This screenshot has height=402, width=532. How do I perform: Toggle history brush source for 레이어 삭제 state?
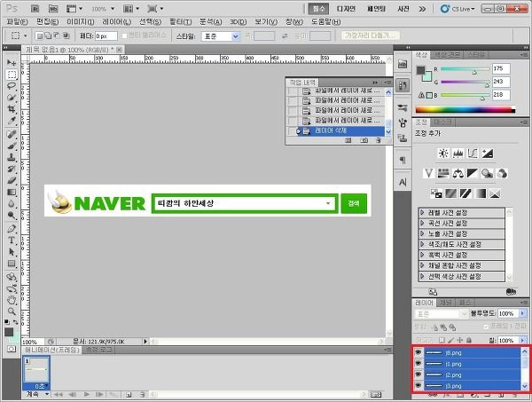[292, 130]
